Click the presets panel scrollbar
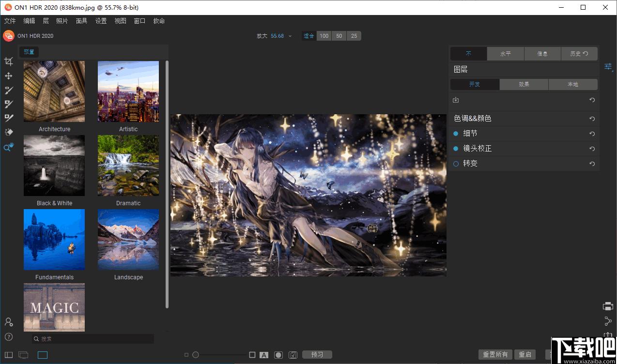The width and height of the screenshot is (617, 364). (x=167, y=184)
